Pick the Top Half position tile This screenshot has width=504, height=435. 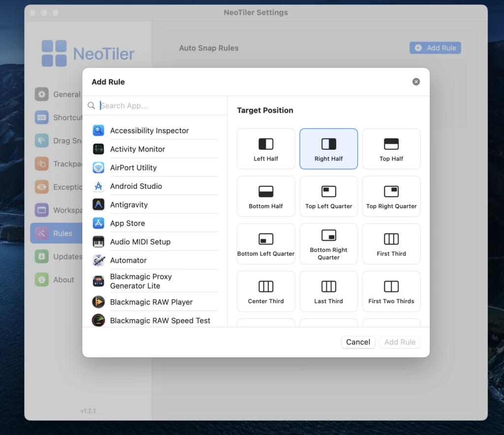pyautogui.click(x=391, y=149)
